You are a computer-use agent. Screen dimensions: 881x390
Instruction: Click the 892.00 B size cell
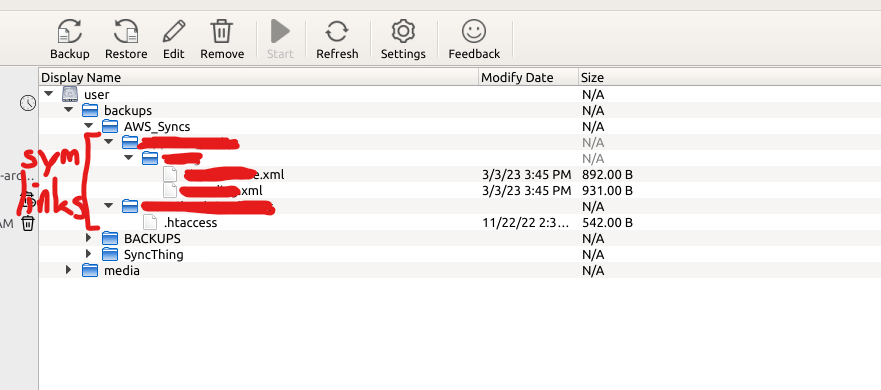pyautogui.click(x=607, y=174)
